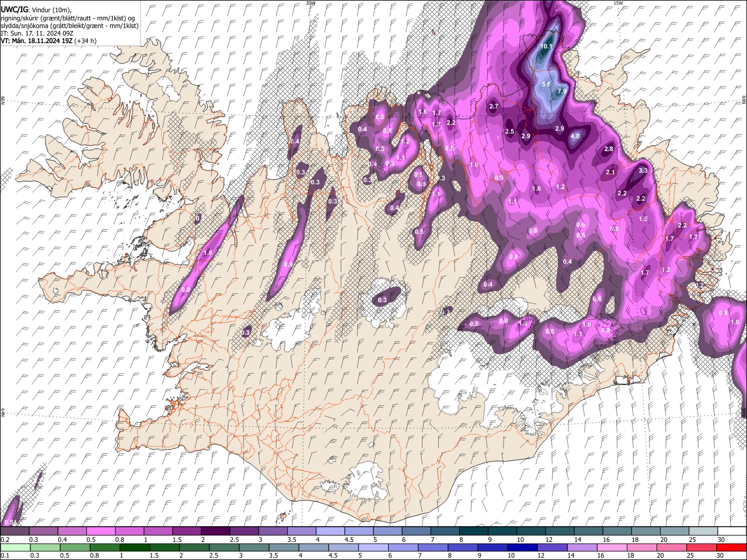The height and width of the screenshot is (560, 747).
Task: Click the 7.9 value in the blue area
Action: tap(562, 92)
